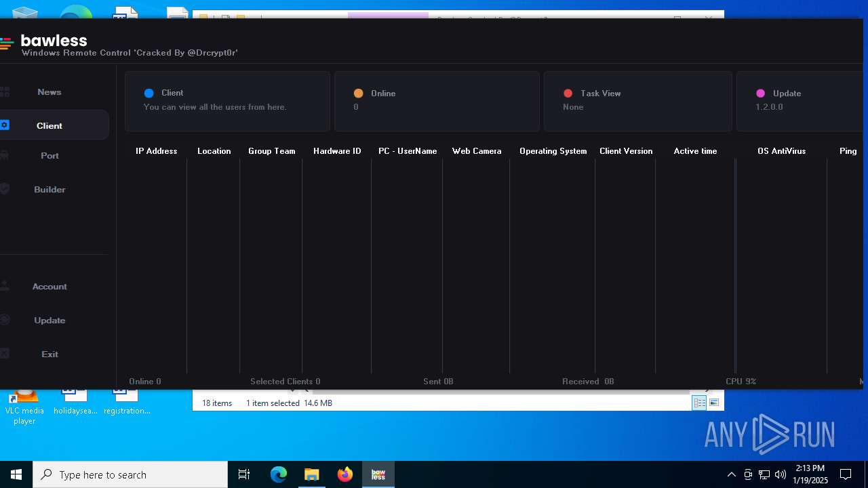Select the Client sidebar item

point(50,125)
